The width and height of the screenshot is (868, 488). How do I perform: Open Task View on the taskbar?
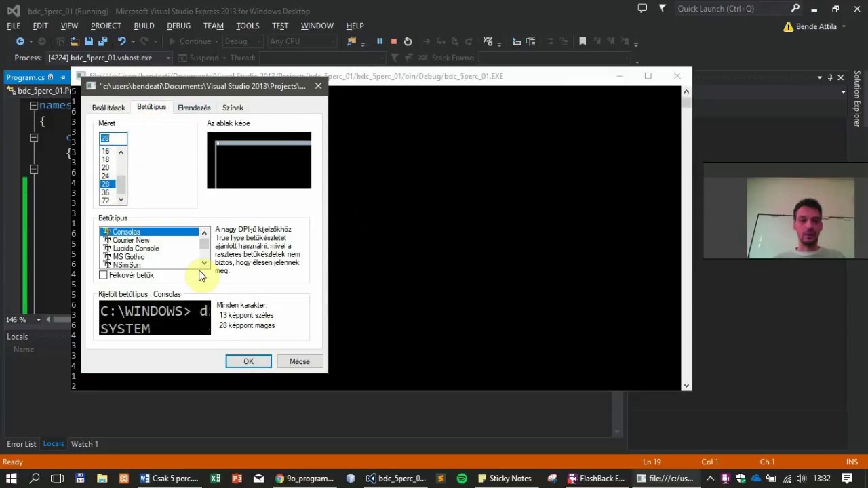coord(57,478)
